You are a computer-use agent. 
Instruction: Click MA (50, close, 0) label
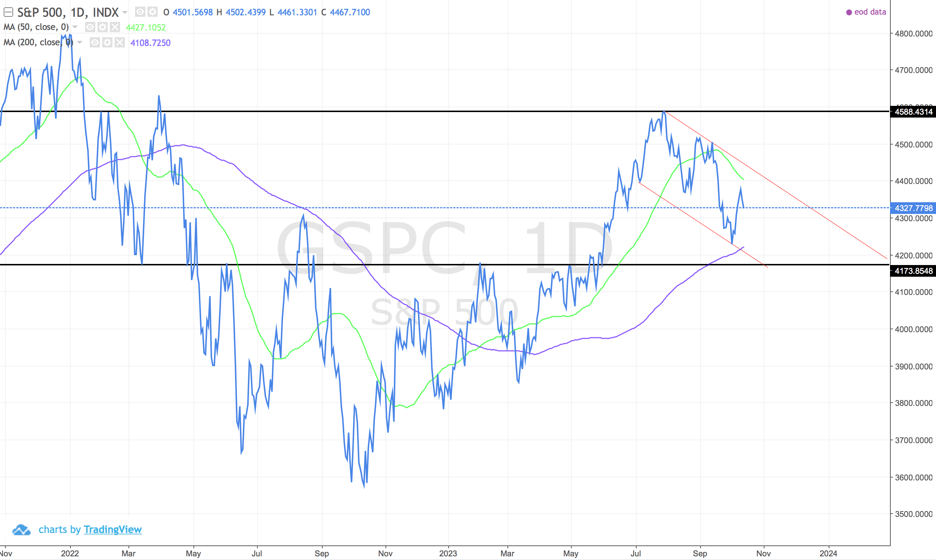[36, 27]
